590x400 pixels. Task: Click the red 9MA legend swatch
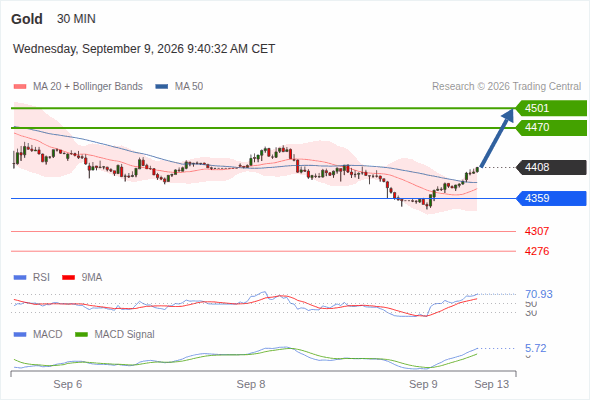pyautogui.click(x=68, y=278)
